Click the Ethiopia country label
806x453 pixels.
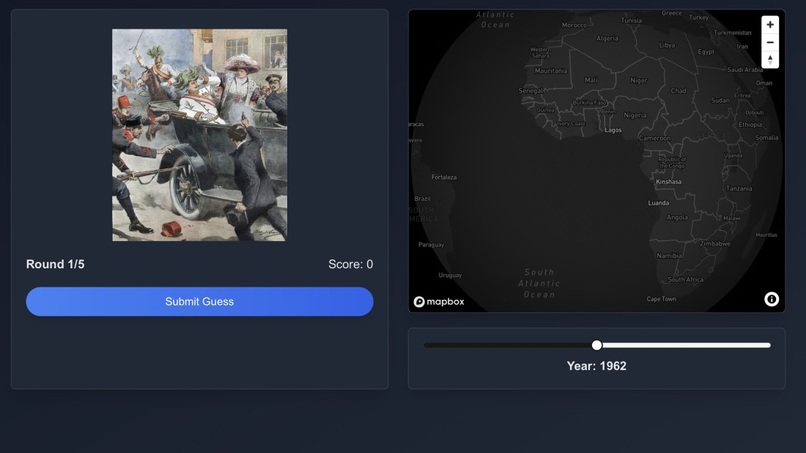(x=750, y=124)
